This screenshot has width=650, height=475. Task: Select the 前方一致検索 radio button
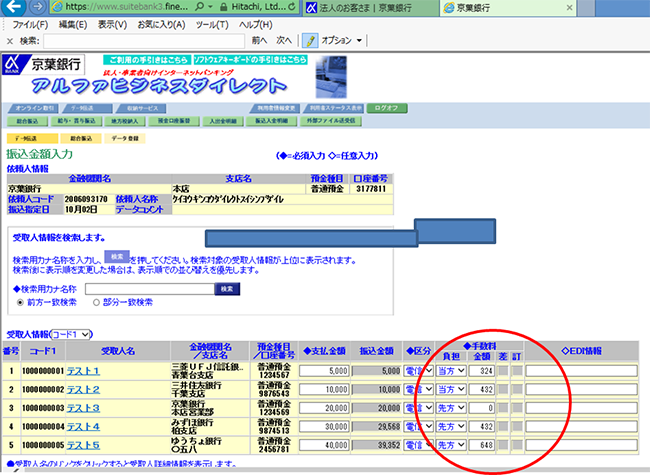pos(20,303)
